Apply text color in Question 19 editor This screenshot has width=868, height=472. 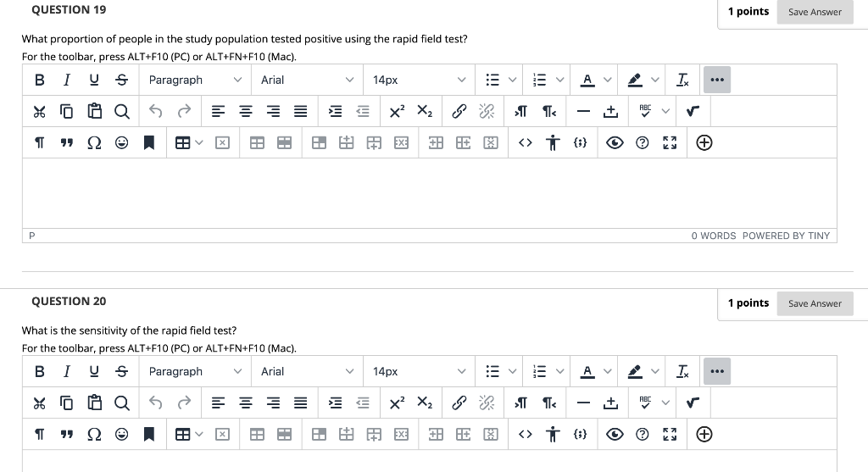(587, 80)
